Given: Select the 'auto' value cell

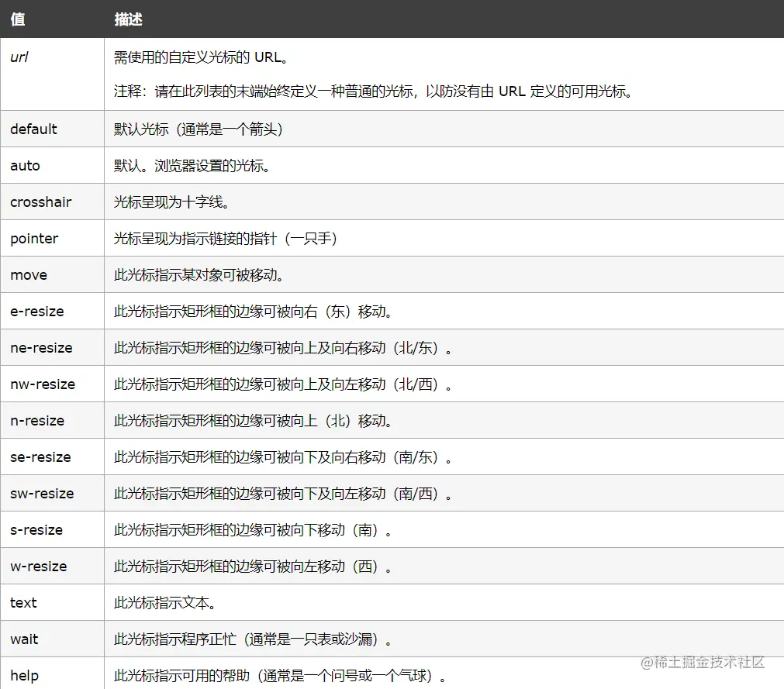Looking at the screenshot, I should coord(52,165).
